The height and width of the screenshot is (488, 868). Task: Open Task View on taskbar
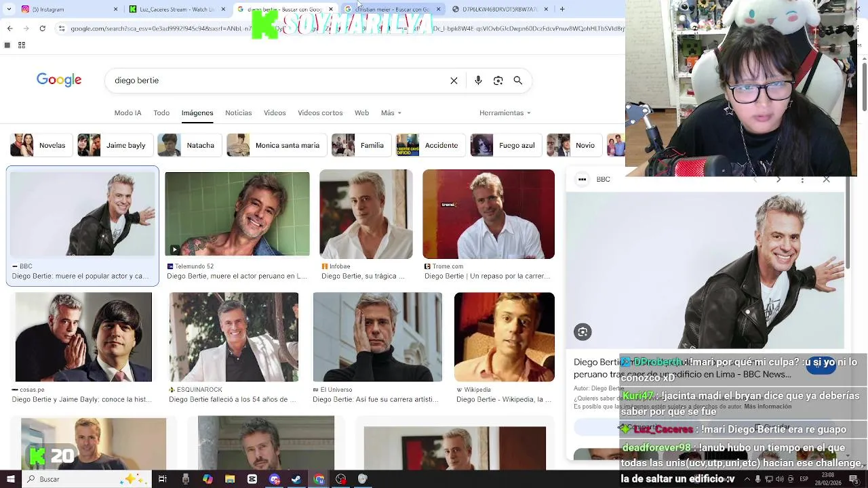pyautogui.click(x=163, y=479)
